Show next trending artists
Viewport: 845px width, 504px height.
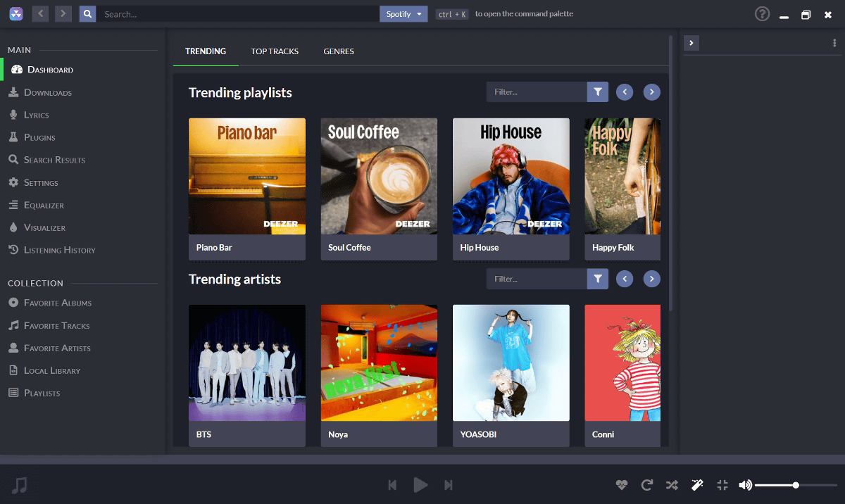(652, 279)
